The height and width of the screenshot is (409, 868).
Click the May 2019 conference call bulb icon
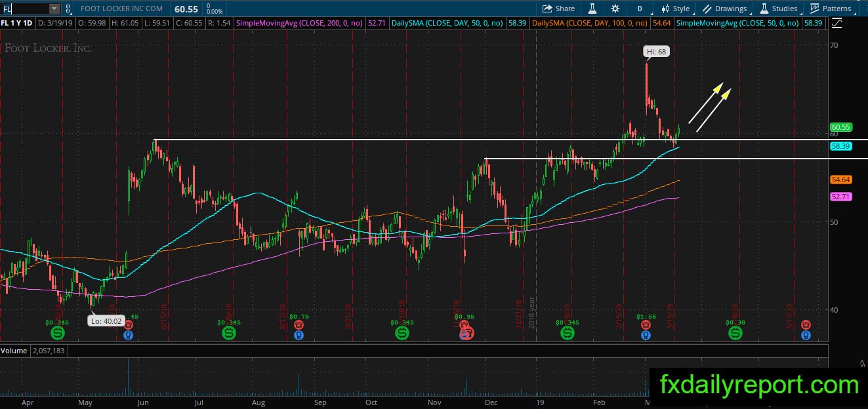(805, 335)
